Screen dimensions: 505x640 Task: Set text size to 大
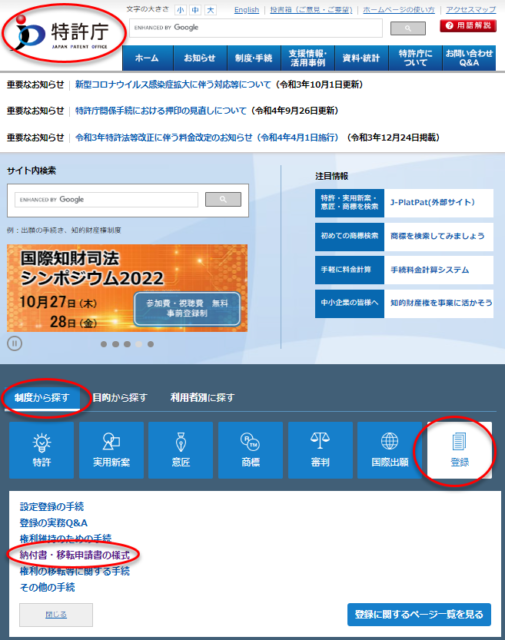[x=210, y=10]
